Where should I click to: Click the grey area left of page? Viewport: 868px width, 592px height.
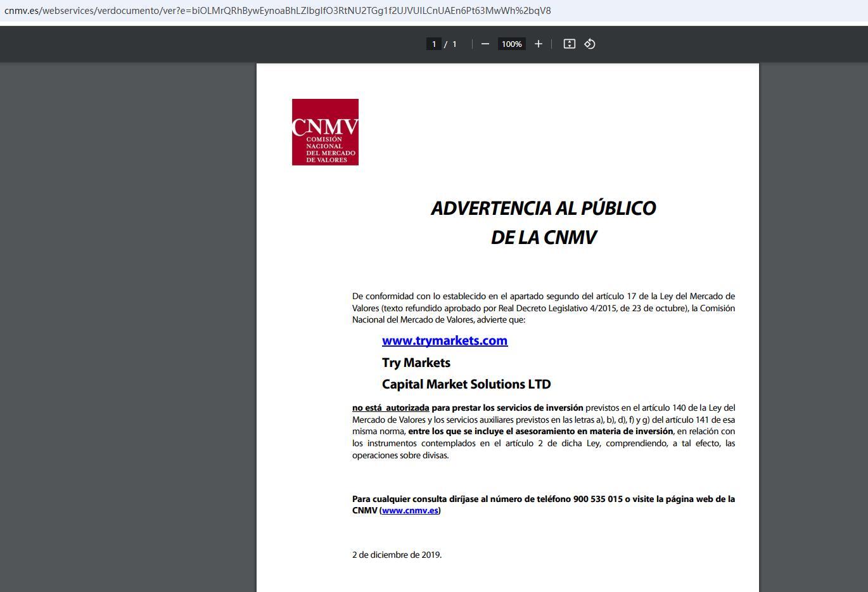click(x=127, y=317)
